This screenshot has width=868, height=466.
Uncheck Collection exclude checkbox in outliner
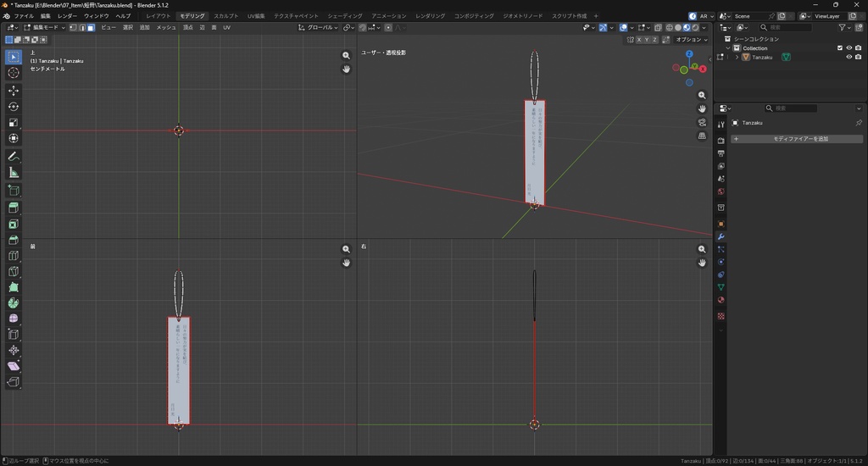coord(840,48)
